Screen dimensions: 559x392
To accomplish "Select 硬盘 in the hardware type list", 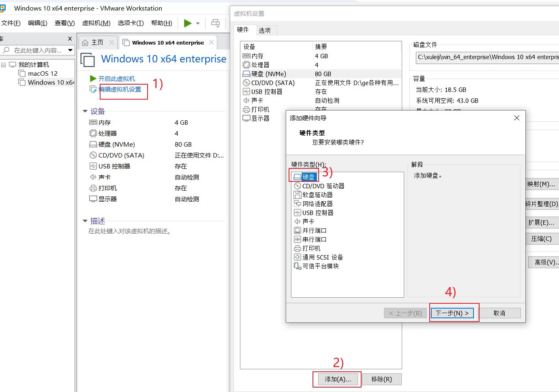I will (x=308, y=177).
